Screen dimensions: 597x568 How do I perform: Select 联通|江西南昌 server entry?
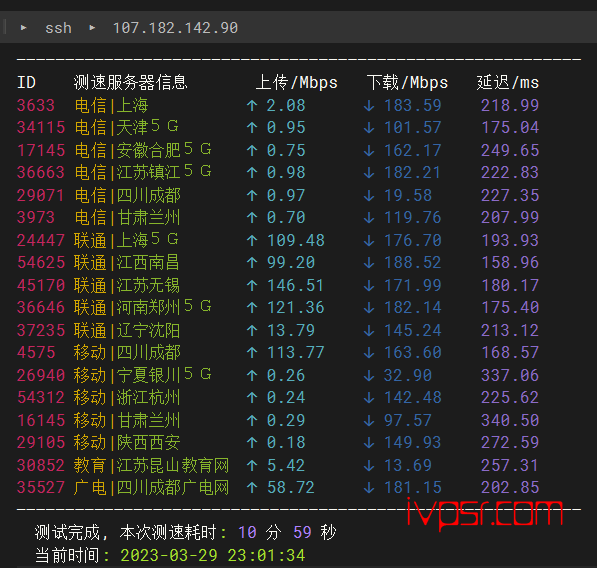[x=127, y=262]
